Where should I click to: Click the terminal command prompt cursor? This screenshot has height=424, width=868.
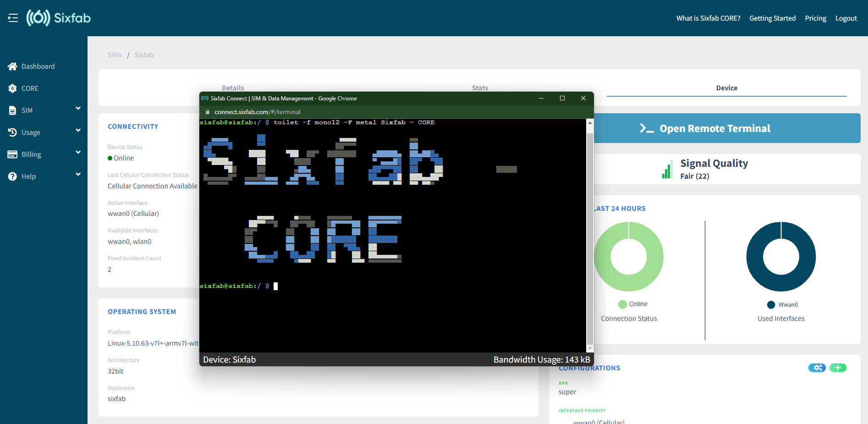coord(276,286)
